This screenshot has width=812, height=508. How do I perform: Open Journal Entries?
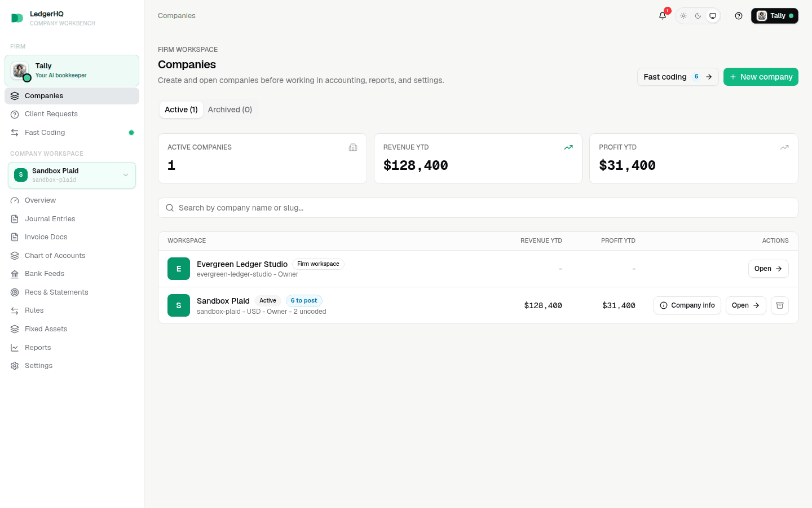pyautogui.click(x=72, y=219)
